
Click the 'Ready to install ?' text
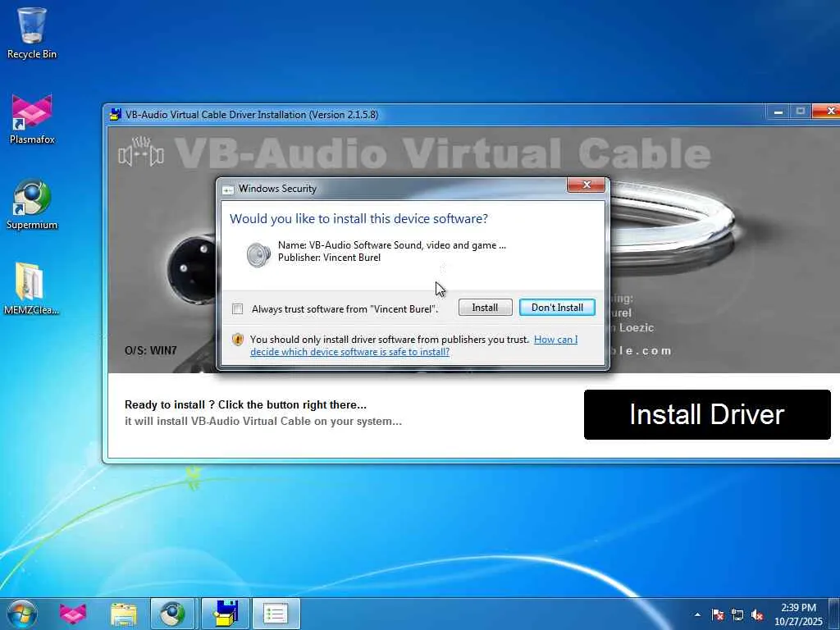tap(245, 405)
